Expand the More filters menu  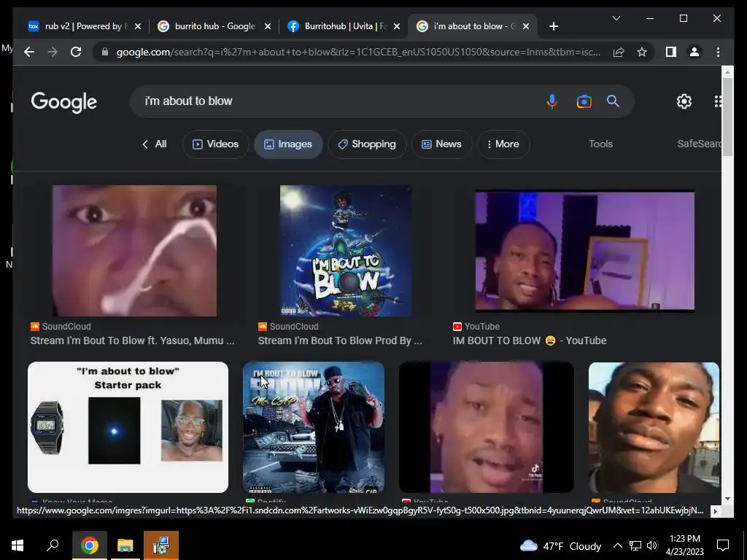(x=503, y=144)
